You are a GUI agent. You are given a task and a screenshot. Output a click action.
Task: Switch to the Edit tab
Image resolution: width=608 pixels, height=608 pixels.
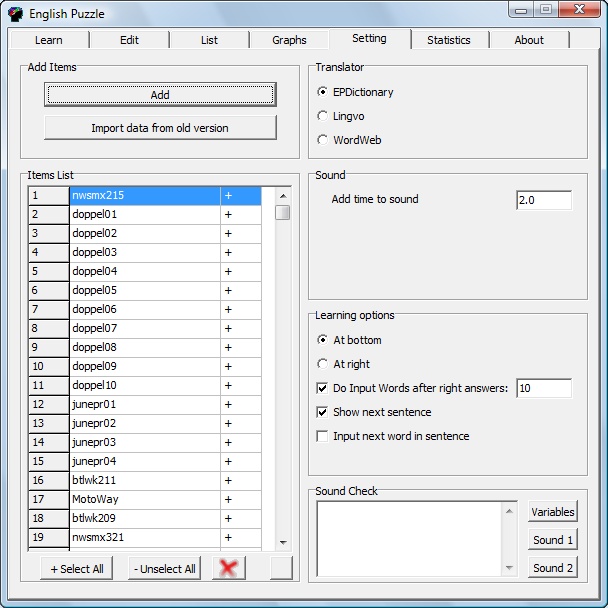[129, 40]
